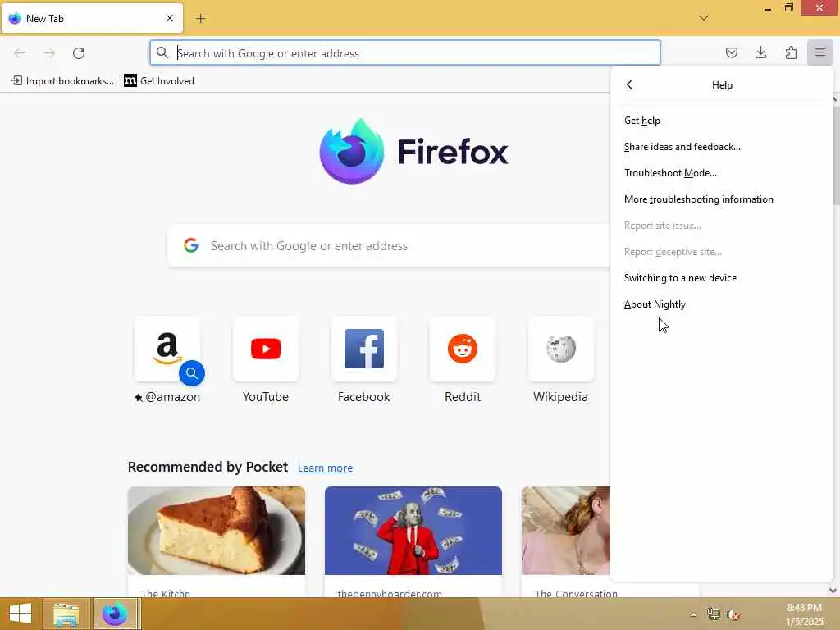840x630 pixels.
Task: Go forward with the forward arrow button
Action: coord(49,53)
